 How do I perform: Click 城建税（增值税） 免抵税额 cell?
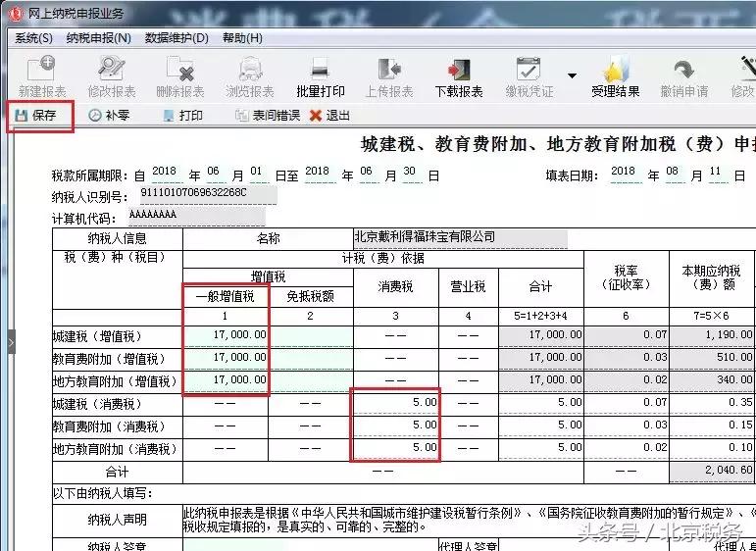[x=311, y=336]
